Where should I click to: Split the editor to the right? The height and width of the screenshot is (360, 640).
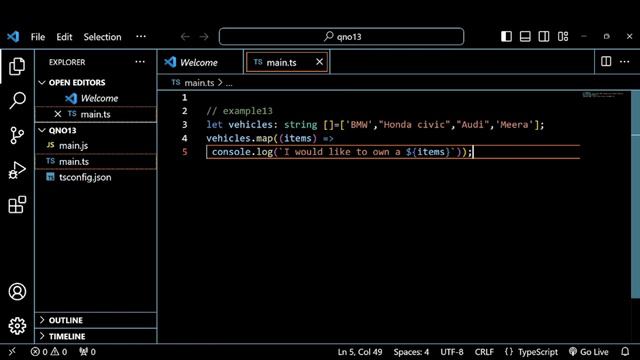coord(606,61)
